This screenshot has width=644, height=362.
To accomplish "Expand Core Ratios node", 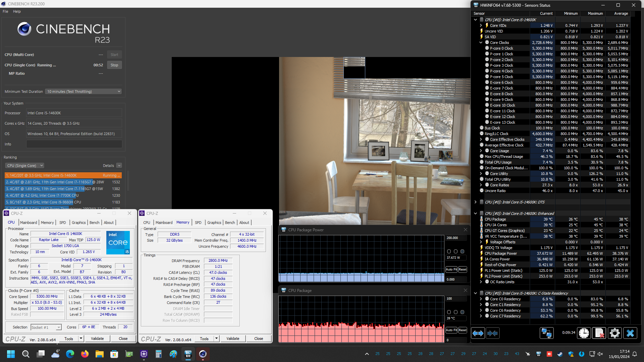I will pyautogui.click(x=481, y=185).
